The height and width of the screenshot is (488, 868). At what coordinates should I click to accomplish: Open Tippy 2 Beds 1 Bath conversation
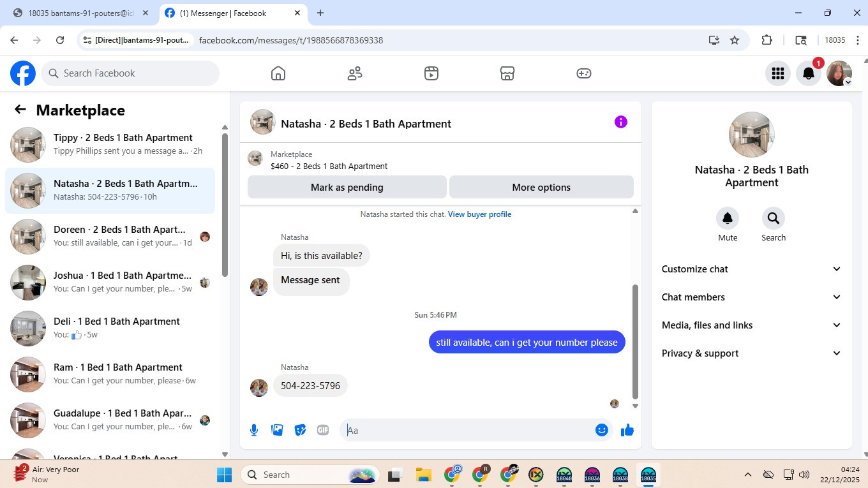[x=110, y=145]
